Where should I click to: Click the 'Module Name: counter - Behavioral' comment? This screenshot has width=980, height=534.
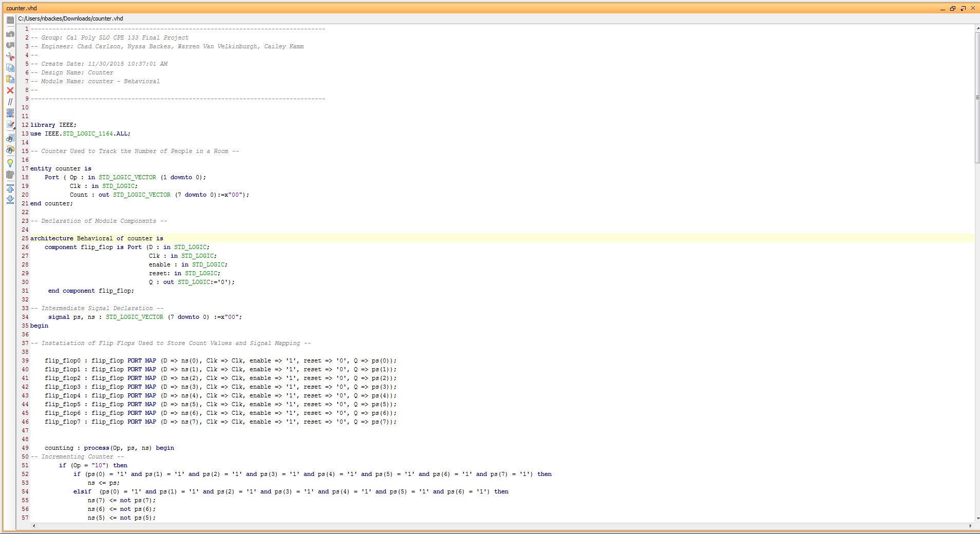pos(95,81)
